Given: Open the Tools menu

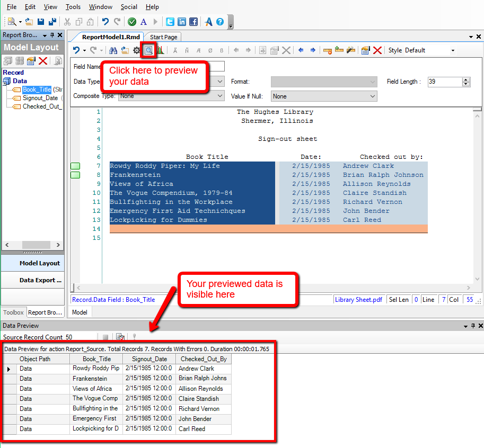Looking at the screenshot, I should (73, 7).
